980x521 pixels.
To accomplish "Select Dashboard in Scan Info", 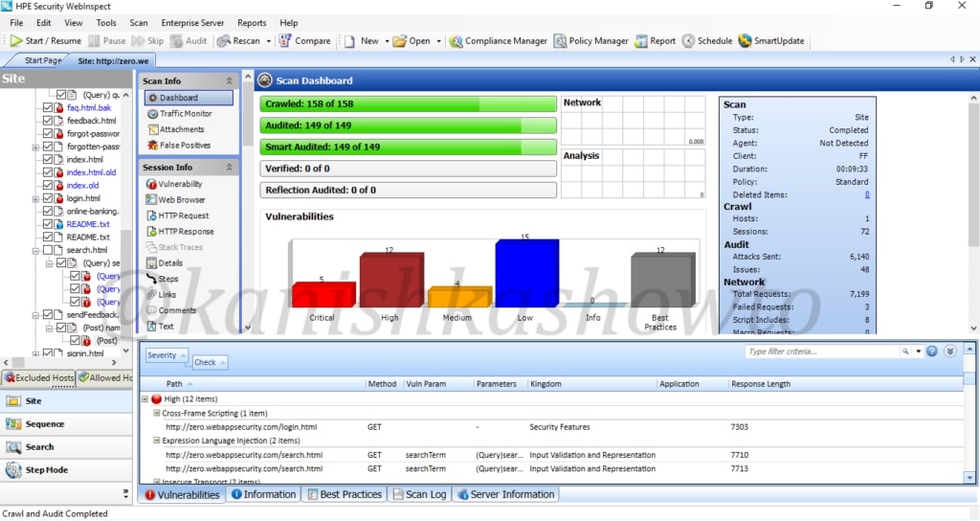I will [x=189, y=98].
